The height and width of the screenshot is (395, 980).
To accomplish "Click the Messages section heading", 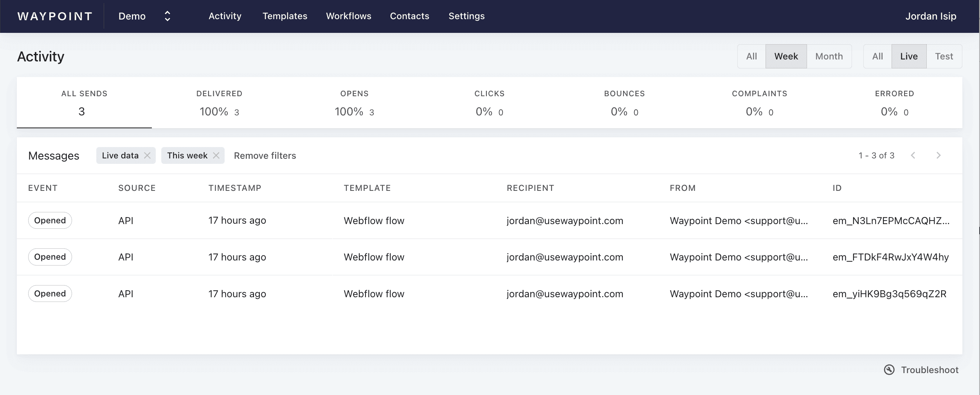I will 54,156.
